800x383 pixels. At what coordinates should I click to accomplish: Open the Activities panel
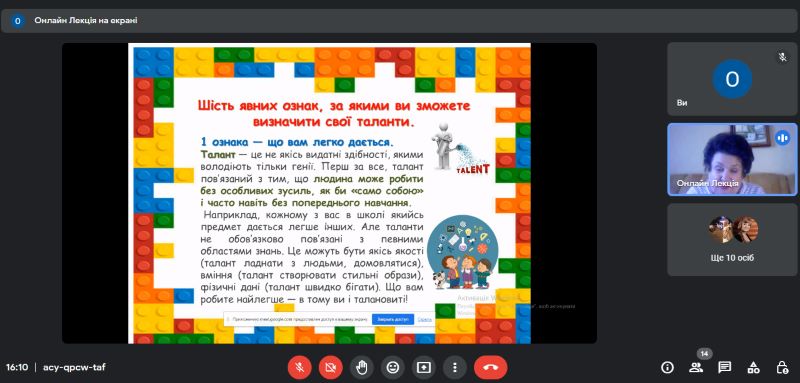point(754,367)
